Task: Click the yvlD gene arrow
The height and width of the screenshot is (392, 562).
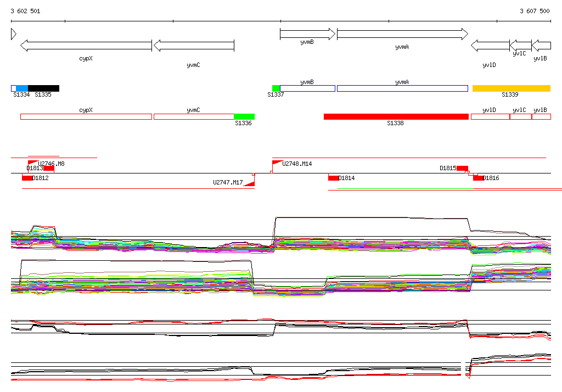Action: (490, 46)
